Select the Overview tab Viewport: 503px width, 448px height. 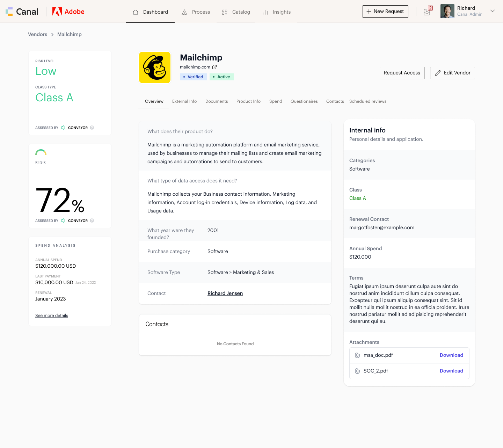coord(154,101)
